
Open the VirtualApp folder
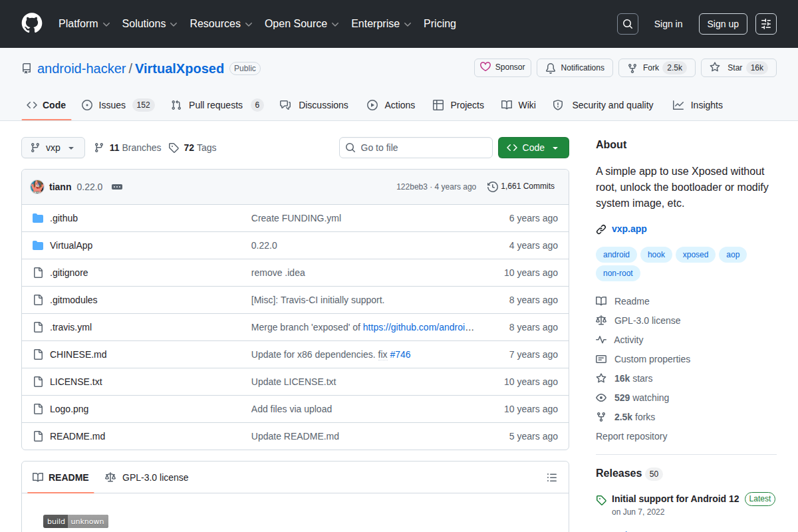pos(71,245)
